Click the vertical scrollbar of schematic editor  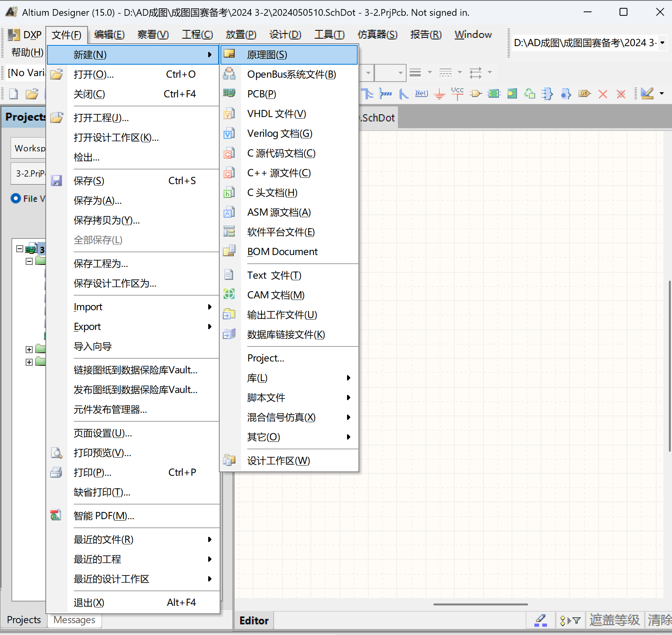(670, 366)
